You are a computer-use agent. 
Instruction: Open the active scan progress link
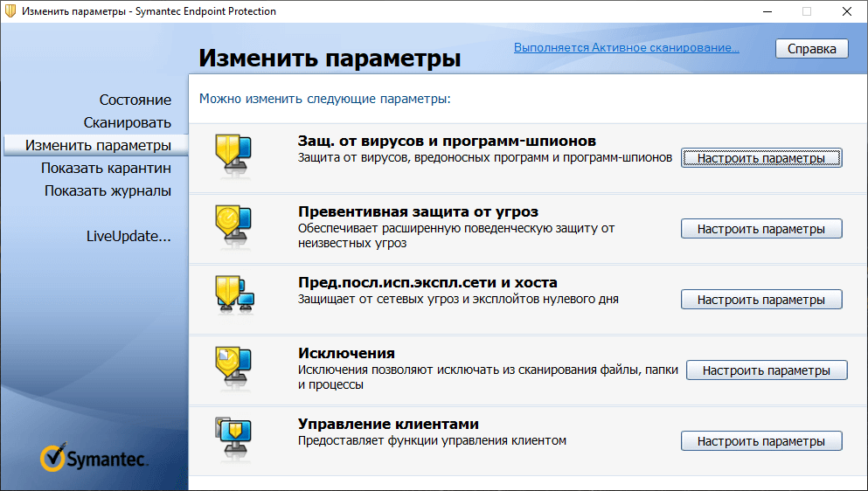coord(626,47)
